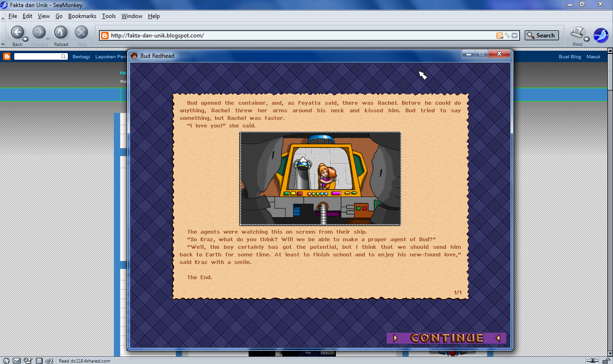The height and width of the screenshot is (364, 613).
Task: Click CONTINUE in the Bud Redhead window
Action: 446,338
